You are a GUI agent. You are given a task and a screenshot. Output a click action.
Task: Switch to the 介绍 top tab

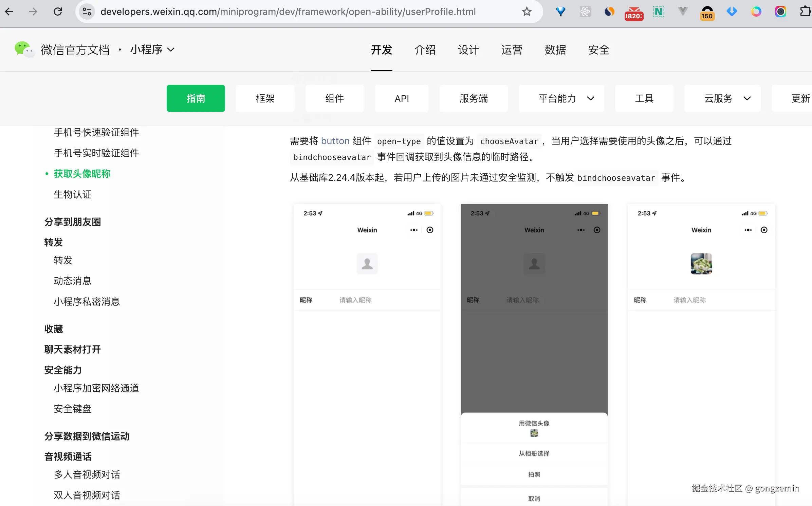pyautogui.click(x=425, y=50)
